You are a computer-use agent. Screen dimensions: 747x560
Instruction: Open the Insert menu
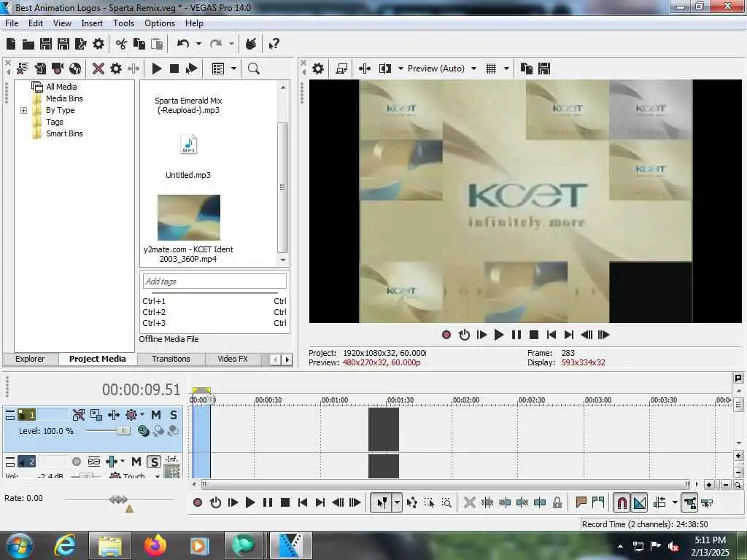(92, 23)
